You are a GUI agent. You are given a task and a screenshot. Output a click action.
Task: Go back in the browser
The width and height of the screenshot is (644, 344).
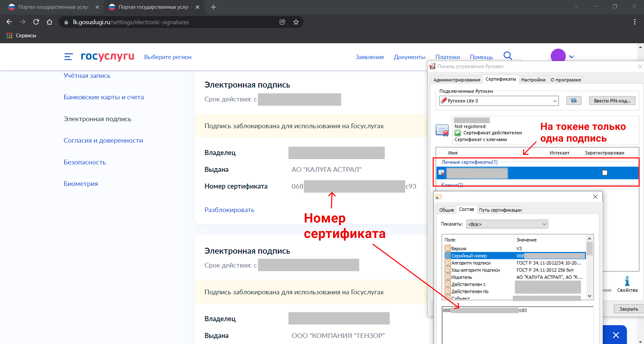[x=9, y=22]
